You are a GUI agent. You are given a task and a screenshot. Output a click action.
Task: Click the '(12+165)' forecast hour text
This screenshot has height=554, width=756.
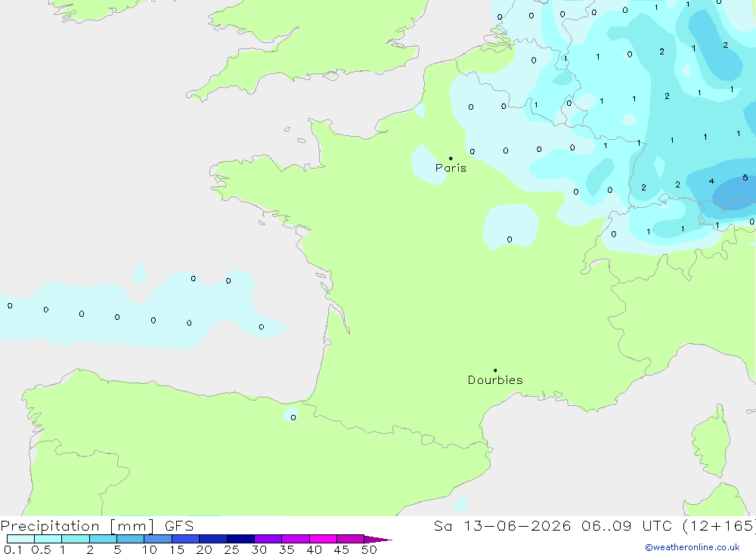coord(718,526)
